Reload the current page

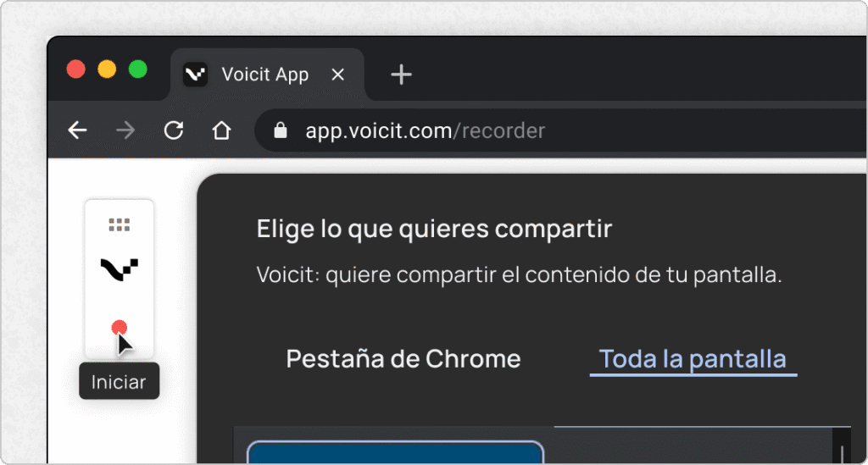pos(173,130)
